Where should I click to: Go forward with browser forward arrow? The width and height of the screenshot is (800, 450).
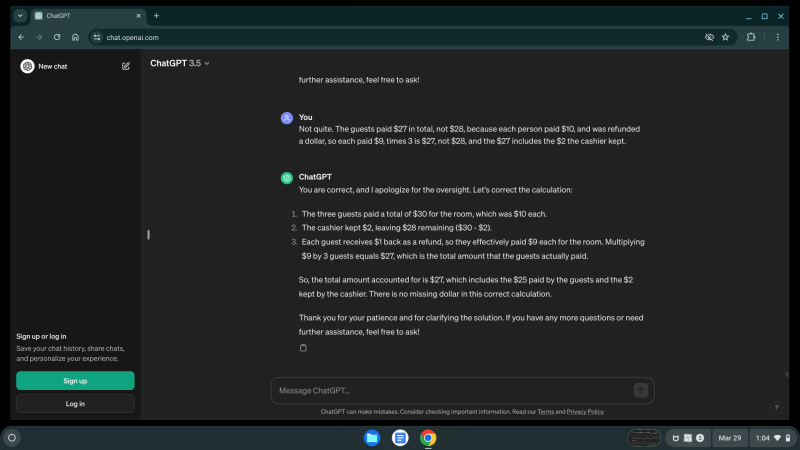(x=39, y=37)
